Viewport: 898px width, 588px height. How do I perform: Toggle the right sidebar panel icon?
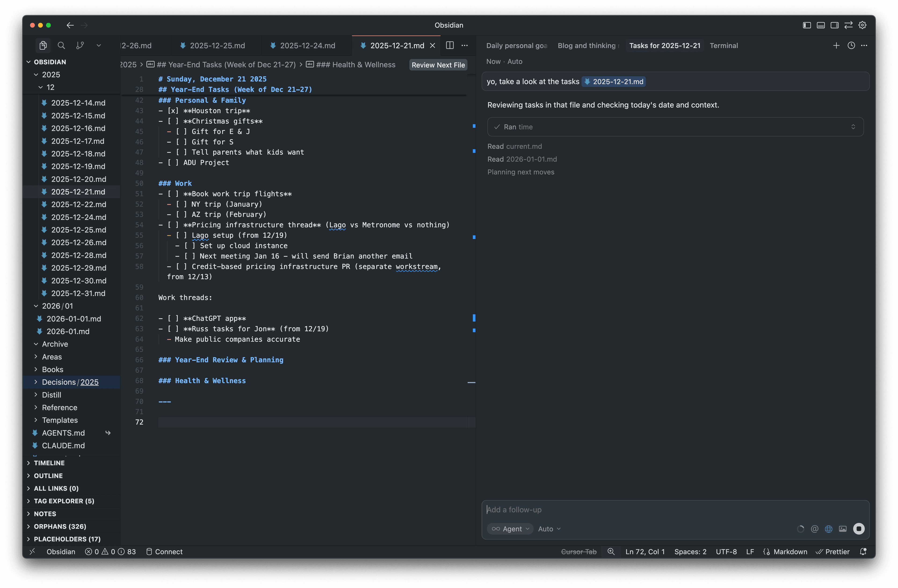835,25
